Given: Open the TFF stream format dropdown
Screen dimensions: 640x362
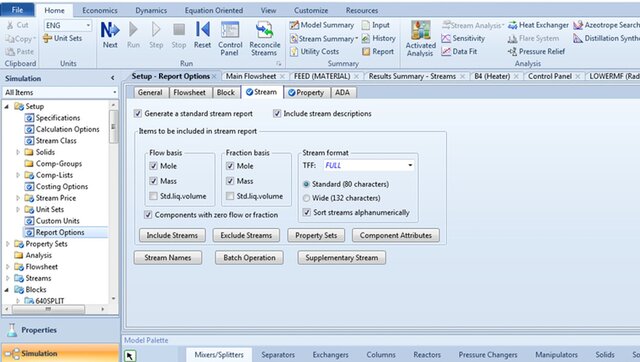Looking at the screenshot, I should coord(410,165).
